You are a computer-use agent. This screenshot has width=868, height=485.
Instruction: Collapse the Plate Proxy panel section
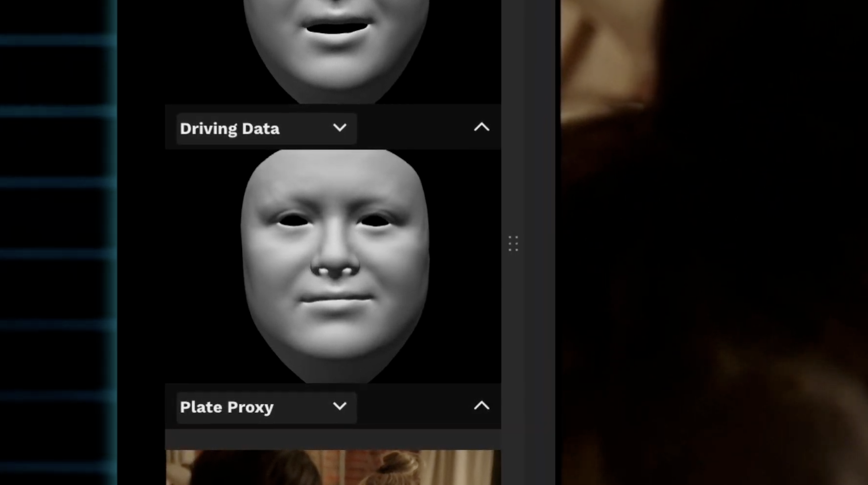click(x=481, y=406)
